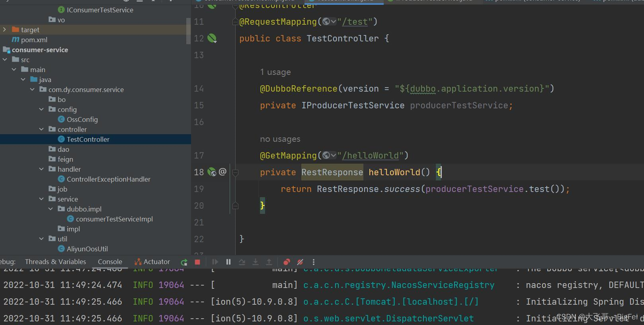Collapse the util package

[41, 239]
